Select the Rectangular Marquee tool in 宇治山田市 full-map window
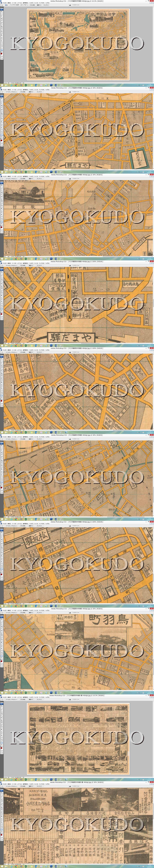 (x=2, y=13)
